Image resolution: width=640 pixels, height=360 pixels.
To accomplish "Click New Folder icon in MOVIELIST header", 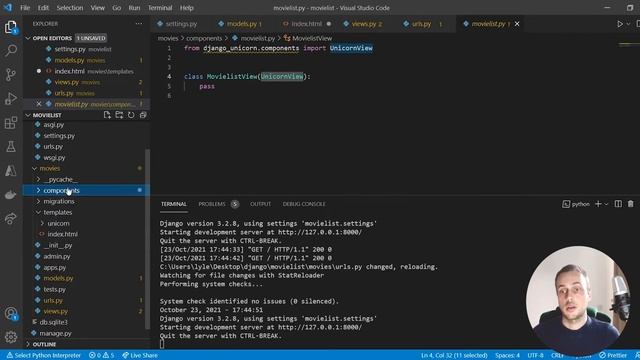I will coord(119,115).
